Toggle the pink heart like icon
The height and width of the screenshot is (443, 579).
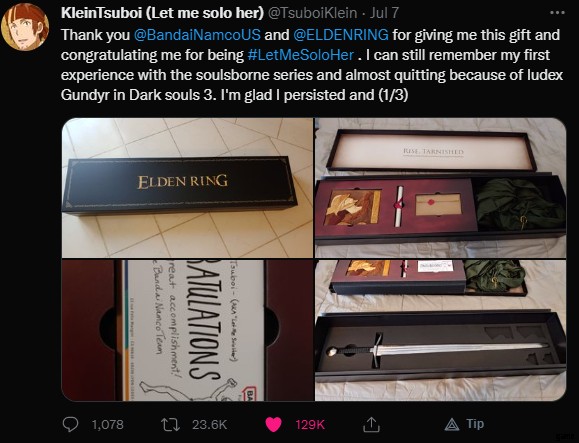tap(274, 425)
